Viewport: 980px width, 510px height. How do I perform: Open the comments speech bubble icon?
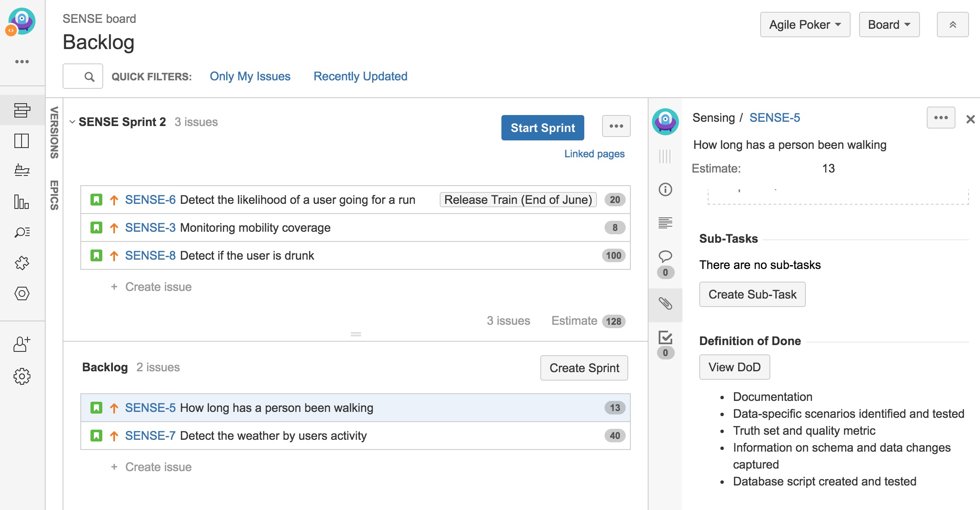665,256
